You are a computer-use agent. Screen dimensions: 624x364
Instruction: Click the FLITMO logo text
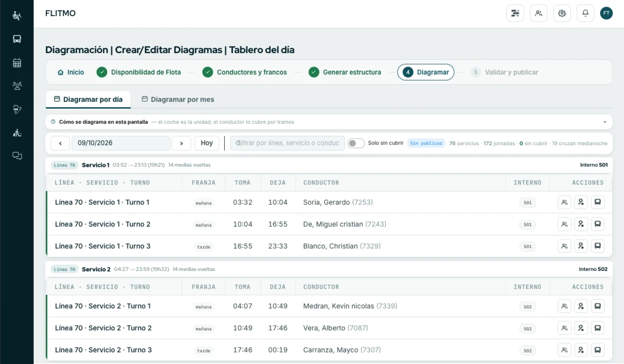click(60, 13)
